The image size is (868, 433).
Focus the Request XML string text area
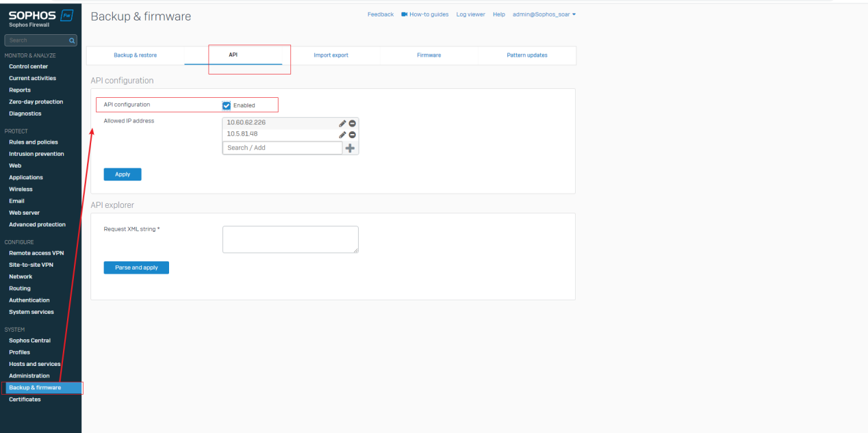coord(290,239)
